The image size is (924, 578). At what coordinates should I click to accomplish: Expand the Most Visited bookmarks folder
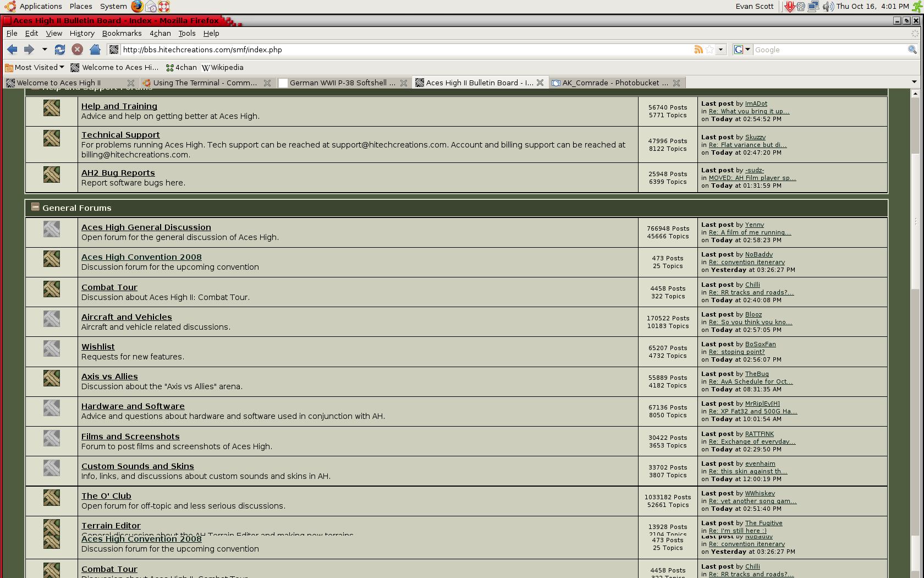click(35, 67)
